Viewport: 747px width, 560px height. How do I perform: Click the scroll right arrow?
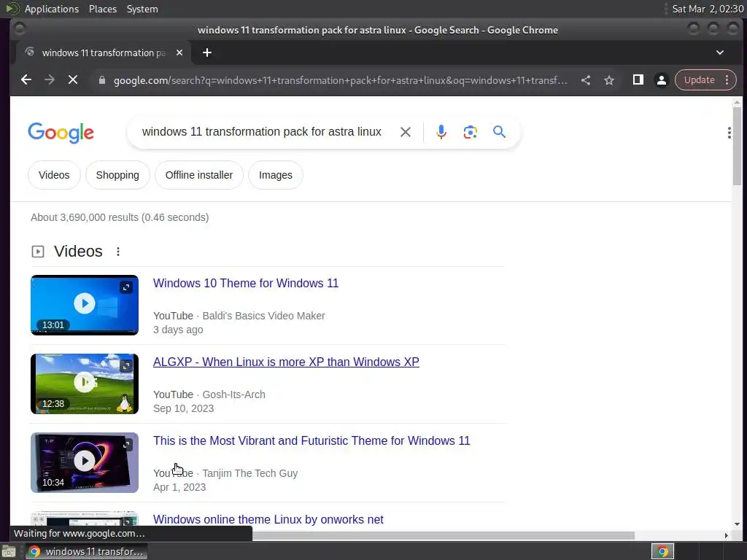(x=726, y=536)
